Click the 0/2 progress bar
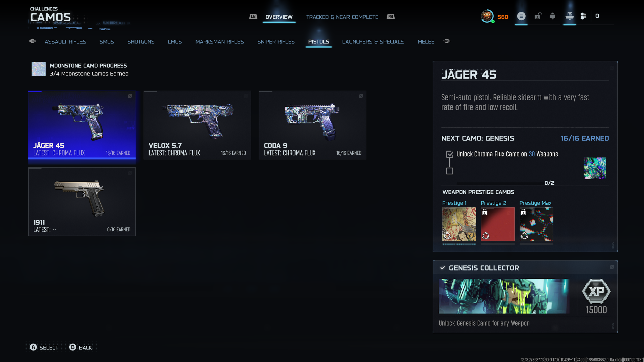Viewport: 644px width, 362px height. [500, 183]
